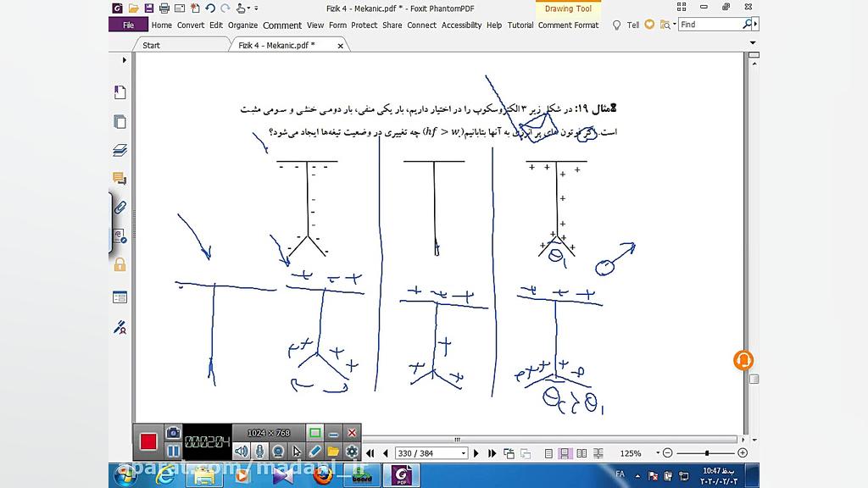Mute the microphone in the recorder toolbar
This screenshot has width=868, height=488.
click(259, 452)
